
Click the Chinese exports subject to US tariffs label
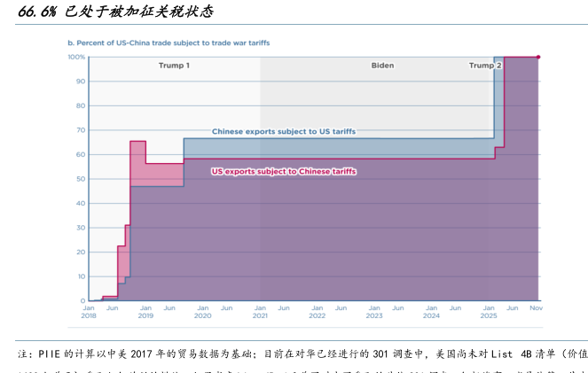(283, 131)
